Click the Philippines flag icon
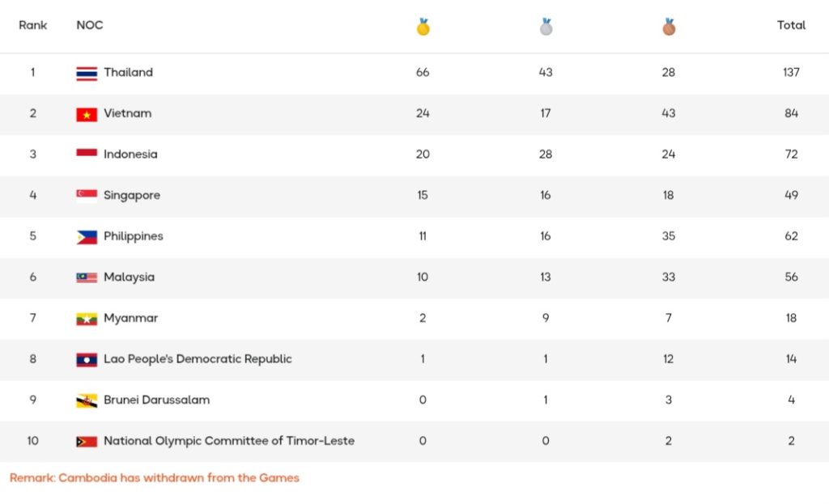This screenshot has height=504, width=829. [87, 237]
